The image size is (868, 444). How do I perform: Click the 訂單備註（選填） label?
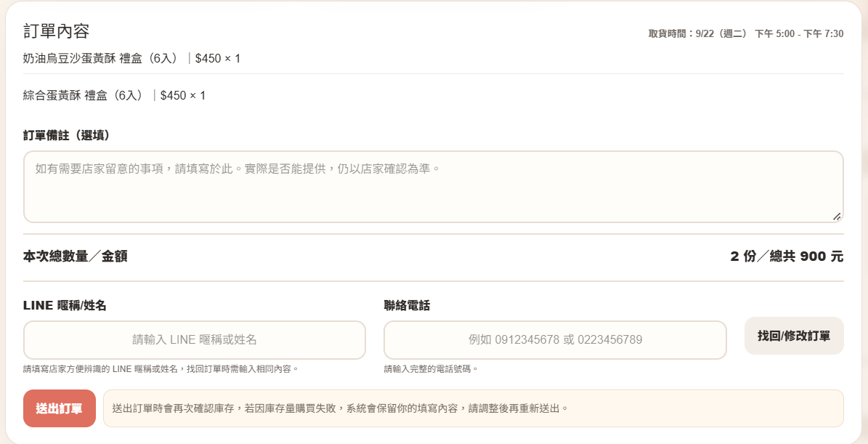pos(66,135)
